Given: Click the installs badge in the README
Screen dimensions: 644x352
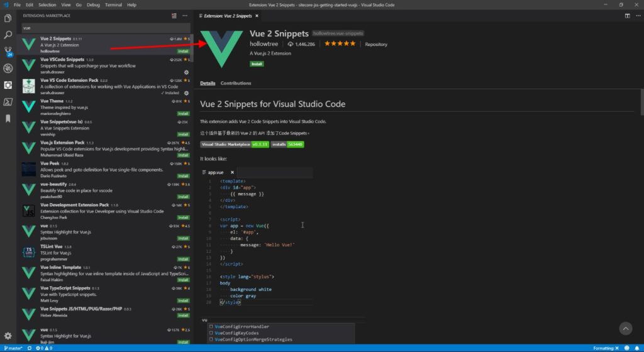Looking at the screenshot, I should [287, 145].
